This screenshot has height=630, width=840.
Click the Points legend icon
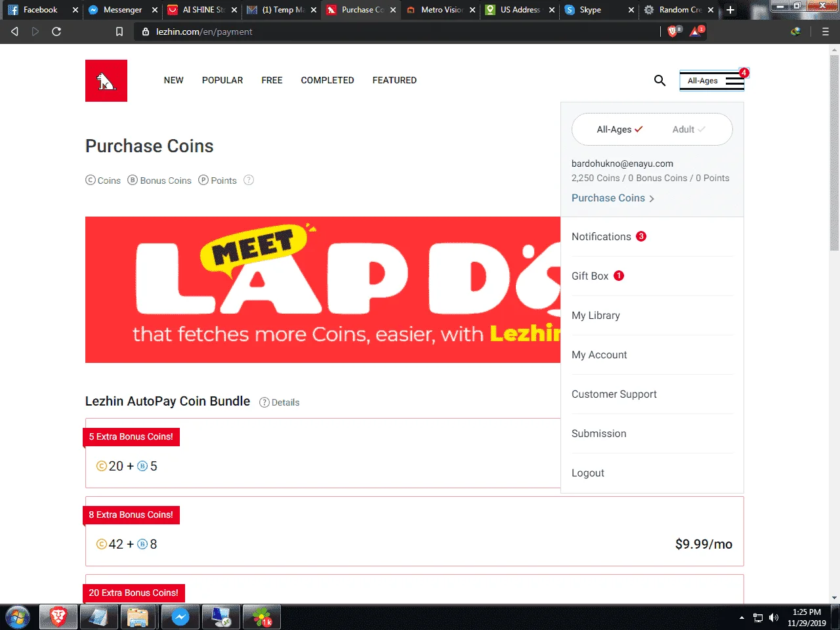coord(203,180)
